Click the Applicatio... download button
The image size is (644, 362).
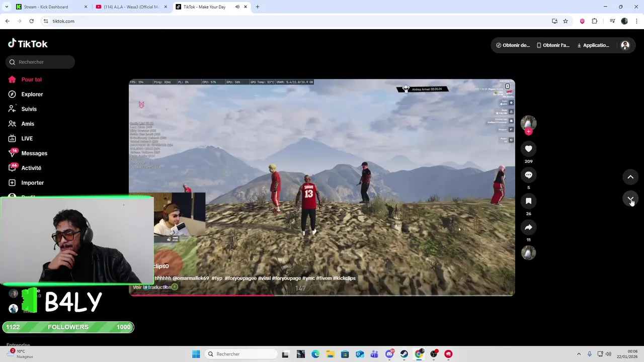coord(593,45)
